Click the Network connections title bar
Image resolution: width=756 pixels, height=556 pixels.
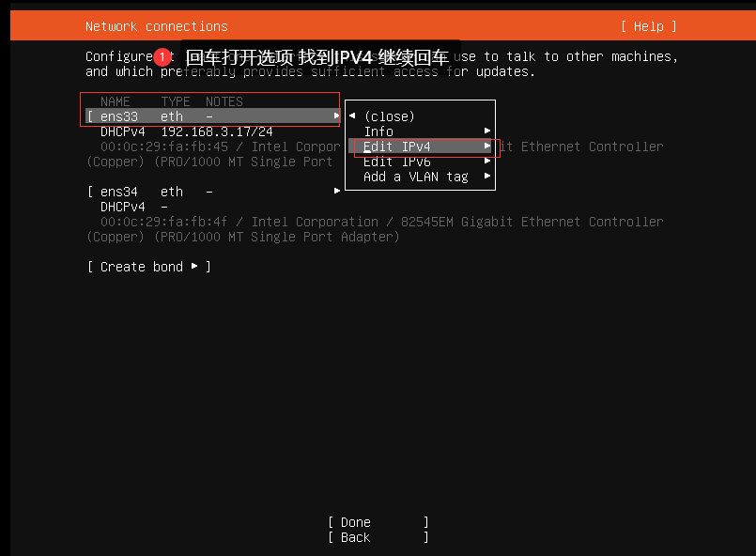(x=156, y=25)
